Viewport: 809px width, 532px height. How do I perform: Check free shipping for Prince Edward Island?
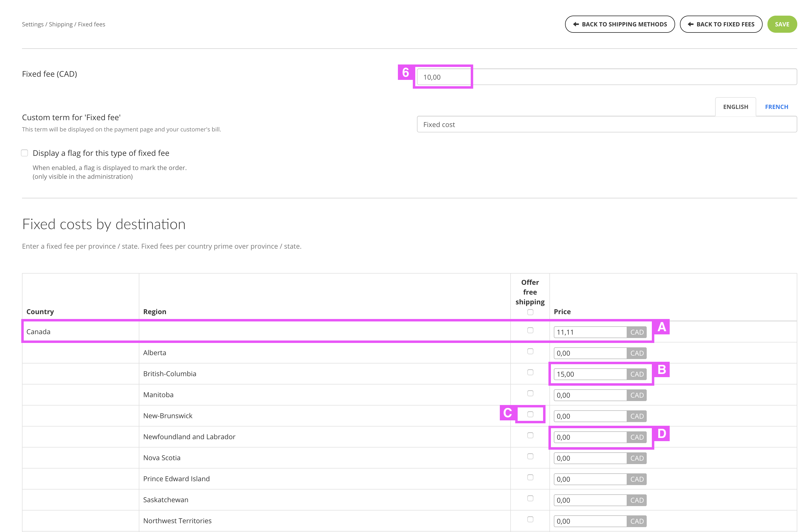[530, 477]
